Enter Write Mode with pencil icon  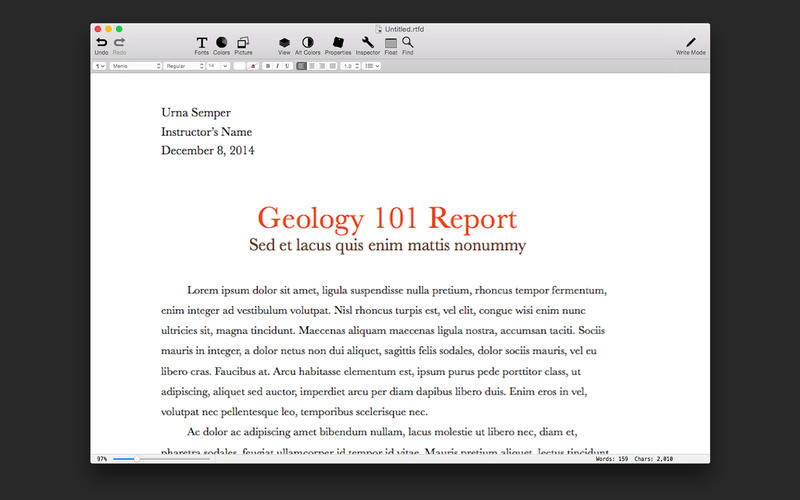690,42
